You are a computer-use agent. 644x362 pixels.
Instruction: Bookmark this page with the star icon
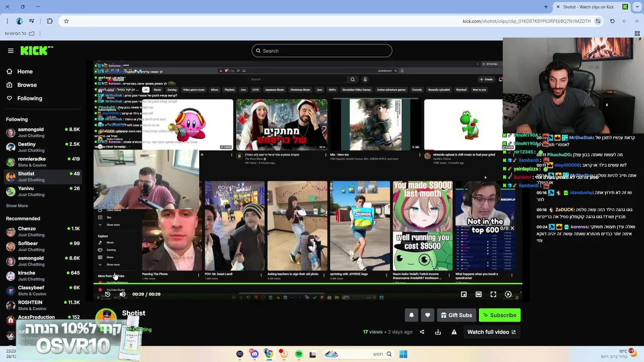click(x=66, y=21)
